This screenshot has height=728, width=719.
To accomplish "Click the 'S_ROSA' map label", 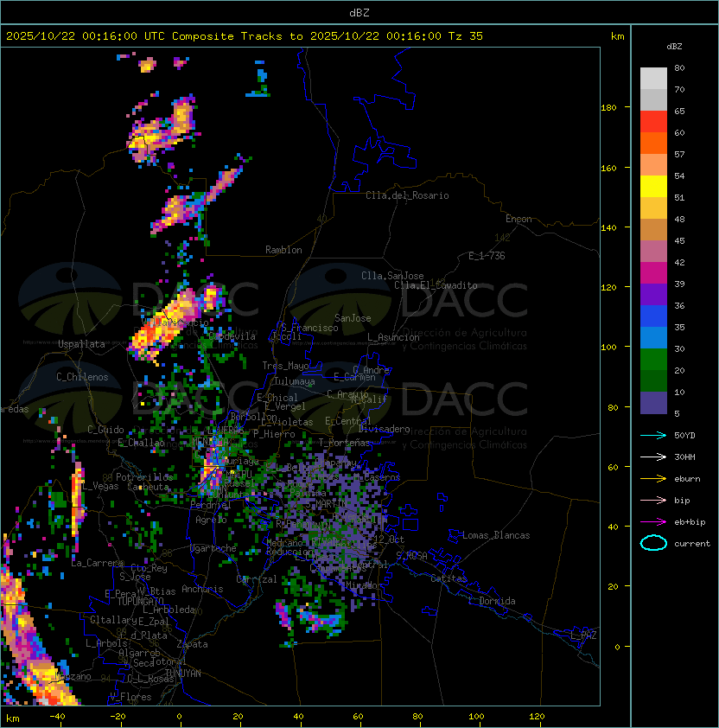I will [411, 556].
